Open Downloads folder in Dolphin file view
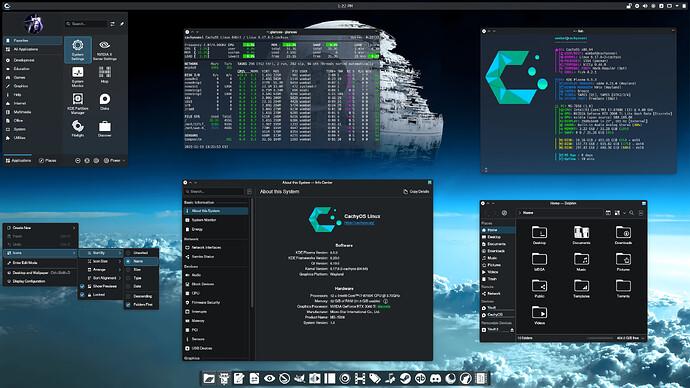Viewport: 690px width, 388px height. [x=623, y=235]
